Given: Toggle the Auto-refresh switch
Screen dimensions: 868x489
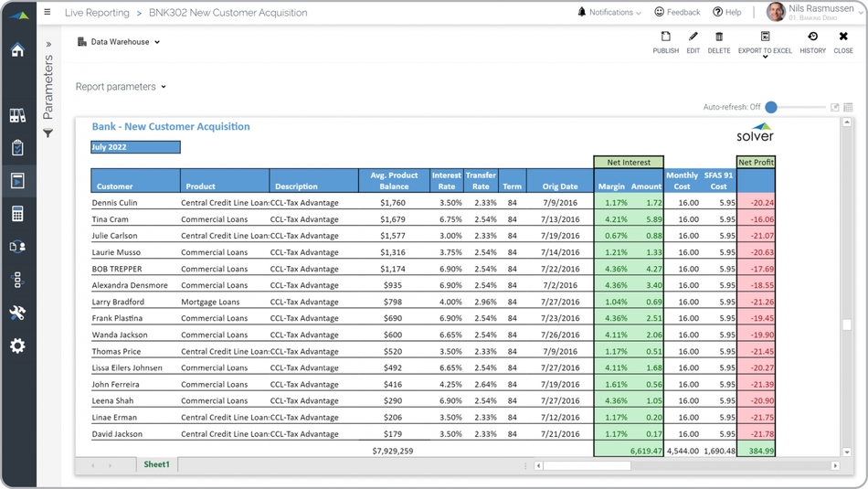Looking at the screenshot, I should pyautogui.click(x=772, y=107).
